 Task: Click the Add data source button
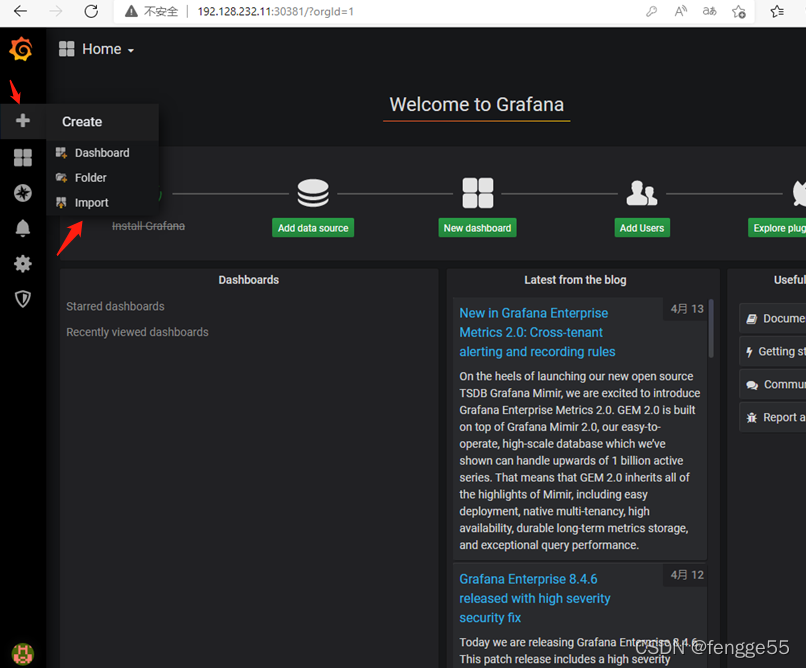click(x=313, y=228)
